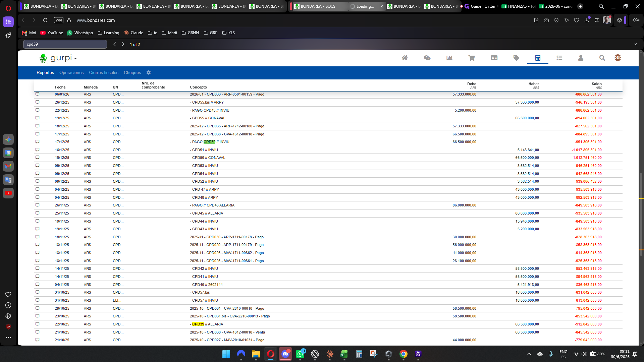Go to previous find-in-page match
This screenshot has height=362, width=644.
[x=115, y=44]
